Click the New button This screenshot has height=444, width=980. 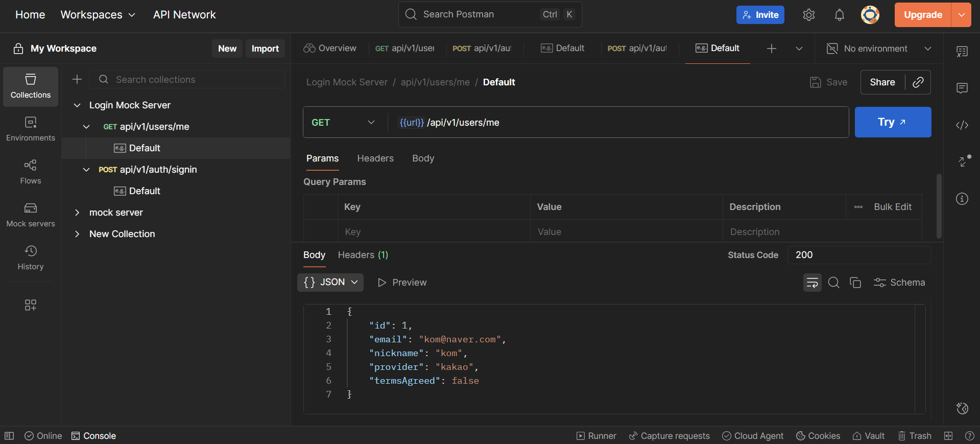(227, 49)
